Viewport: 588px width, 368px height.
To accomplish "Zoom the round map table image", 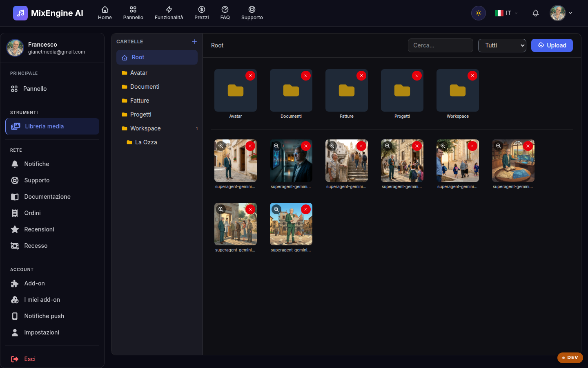I will pos(499,146).
